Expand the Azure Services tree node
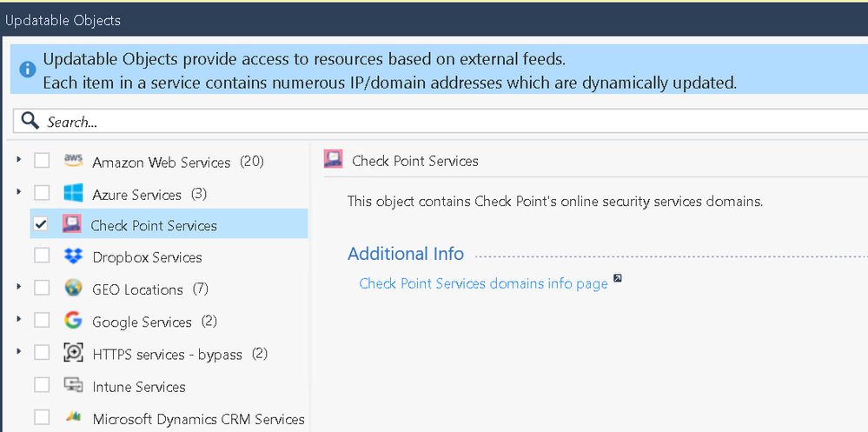The width and height of the screenshot is (868, 432). click(19, 191)
